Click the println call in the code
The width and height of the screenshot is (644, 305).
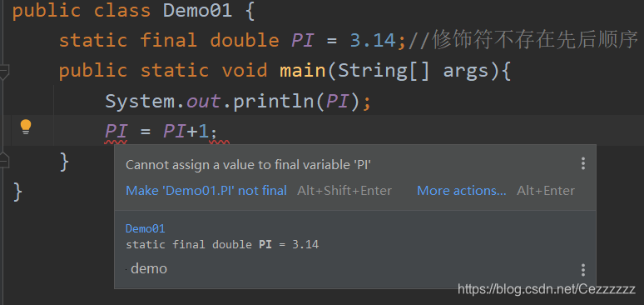pos(274,102)
